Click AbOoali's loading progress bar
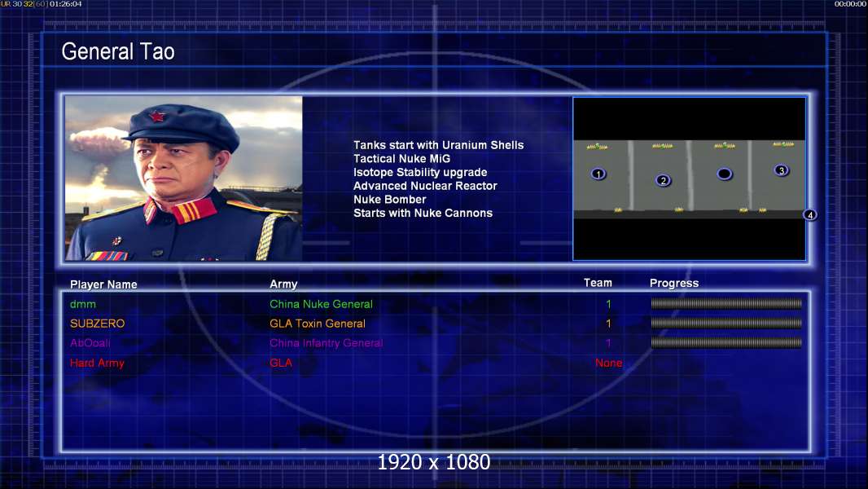 [x=726, y=343]
